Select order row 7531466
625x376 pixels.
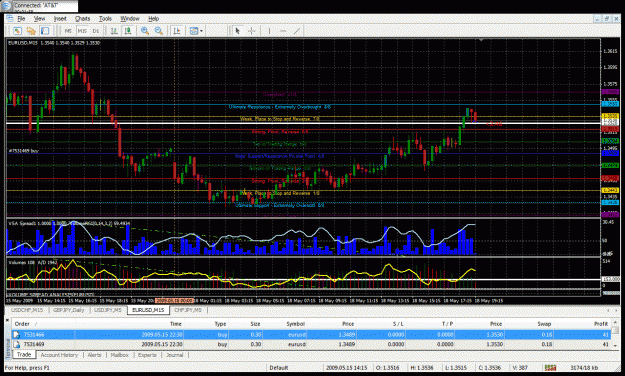pos(311,335)
